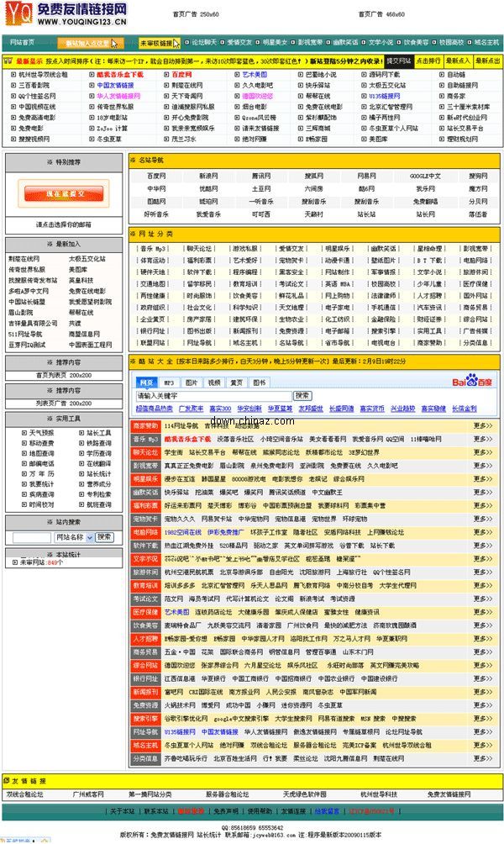Click the Baidu logo in search box

coord(472,381)
